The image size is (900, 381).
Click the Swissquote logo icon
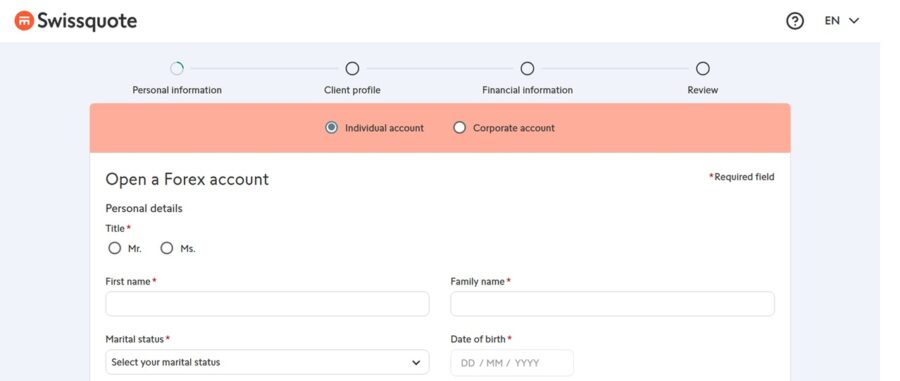[24, 21]
